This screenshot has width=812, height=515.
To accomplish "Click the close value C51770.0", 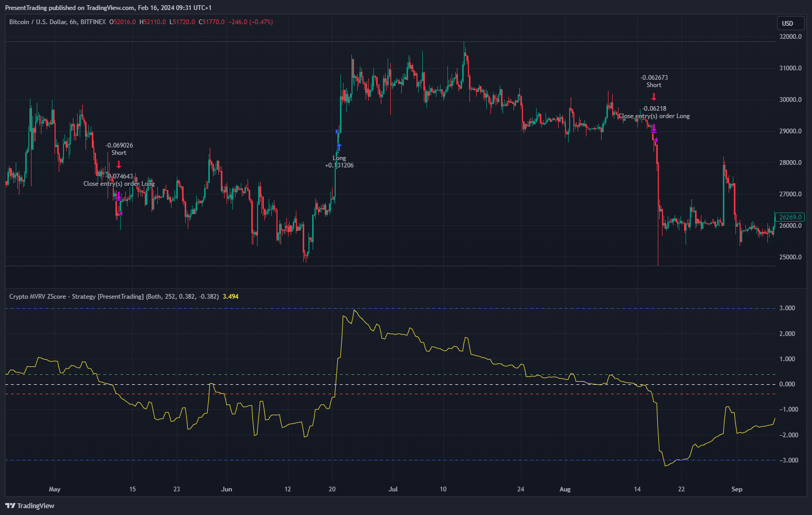I will tap(211, 22).
